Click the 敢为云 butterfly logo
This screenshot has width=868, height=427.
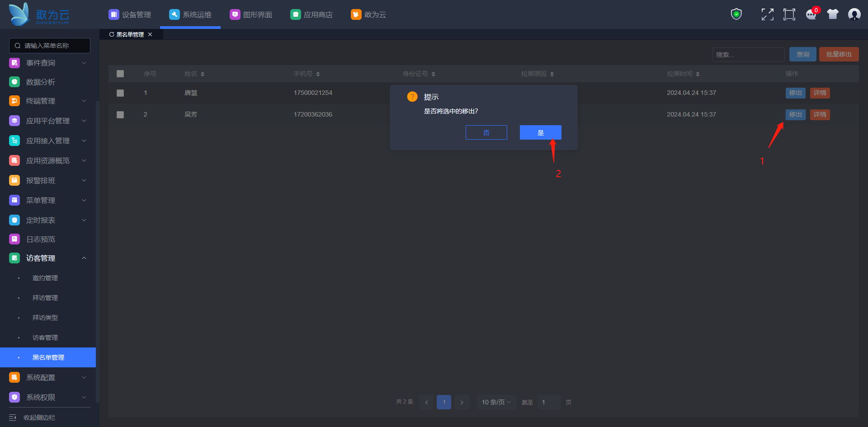(19, 14)
